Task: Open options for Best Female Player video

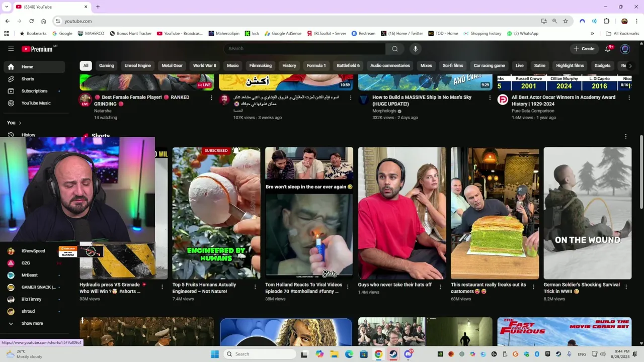Action: click(211, 98)
